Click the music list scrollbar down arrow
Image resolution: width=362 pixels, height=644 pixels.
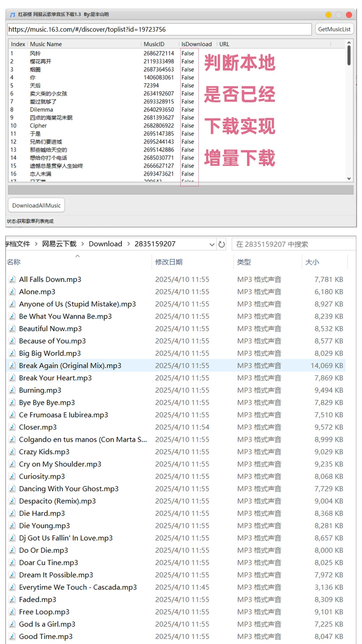pos(349,179)
